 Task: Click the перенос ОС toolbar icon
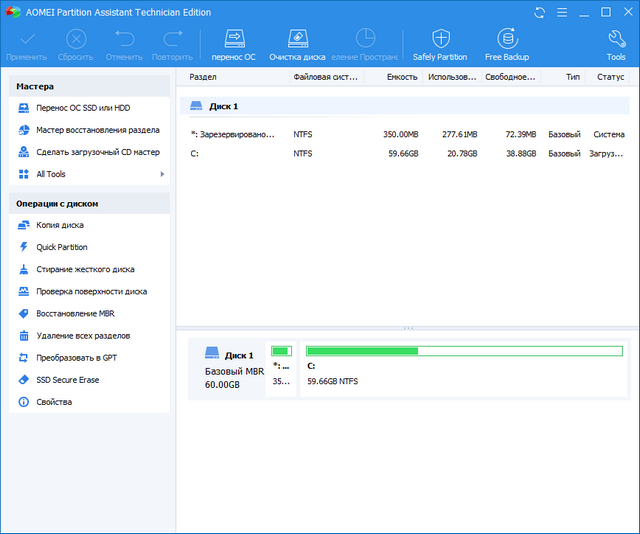233,44
